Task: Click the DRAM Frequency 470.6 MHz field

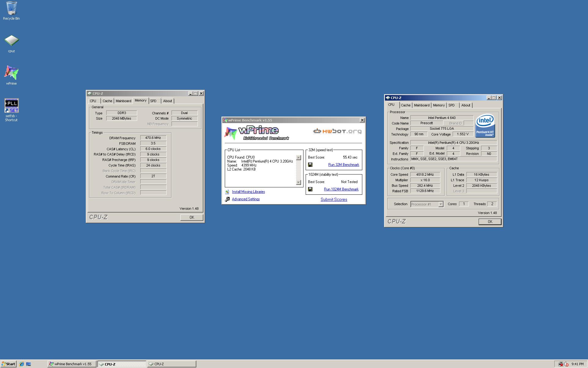Action: [x=153, y=138]
